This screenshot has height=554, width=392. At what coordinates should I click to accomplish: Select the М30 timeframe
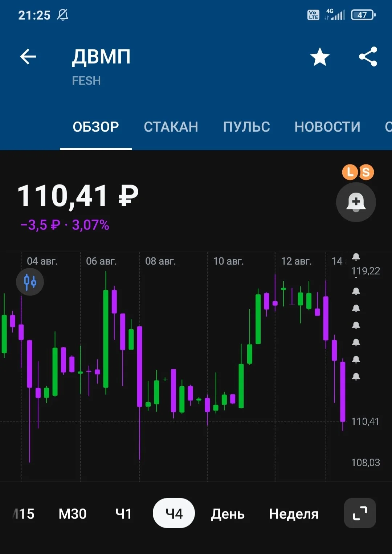coord(73,514)
